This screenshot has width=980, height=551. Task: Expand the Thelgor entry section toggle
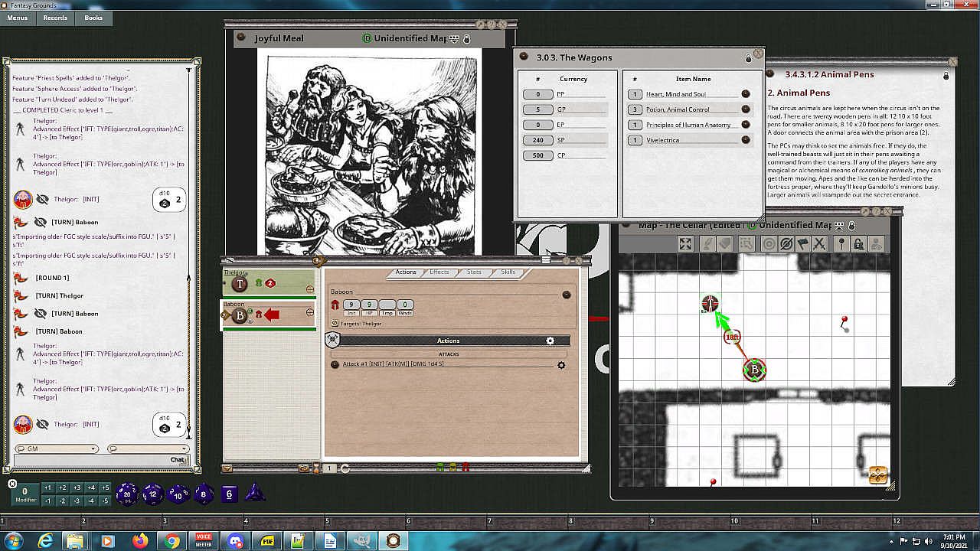tap(309, 290)
